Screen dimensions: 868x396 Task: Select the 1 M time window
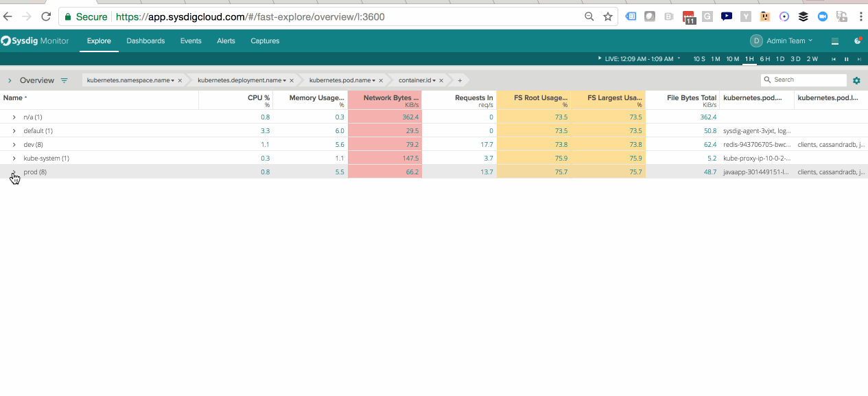[716, 59]
